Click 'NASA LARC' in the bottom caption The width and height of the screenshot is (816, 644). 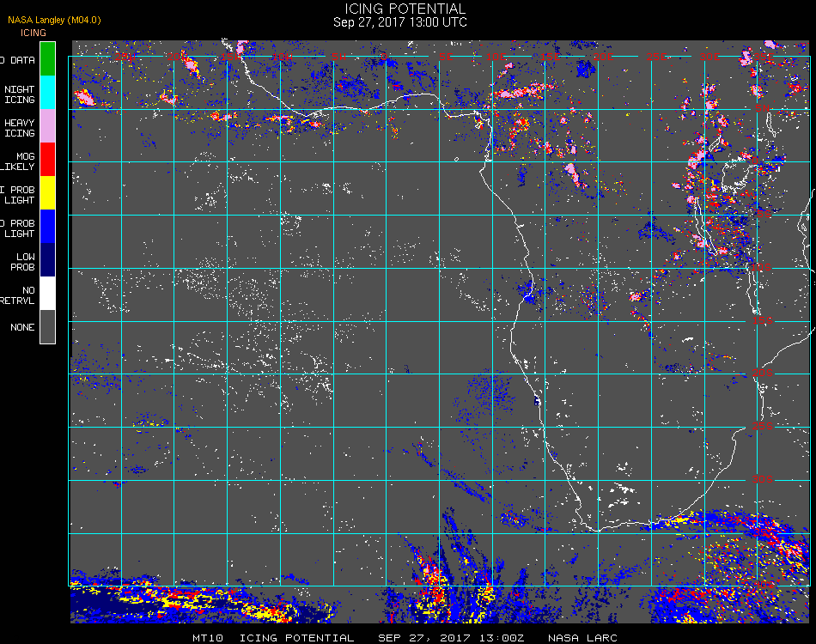pos(582,638)
